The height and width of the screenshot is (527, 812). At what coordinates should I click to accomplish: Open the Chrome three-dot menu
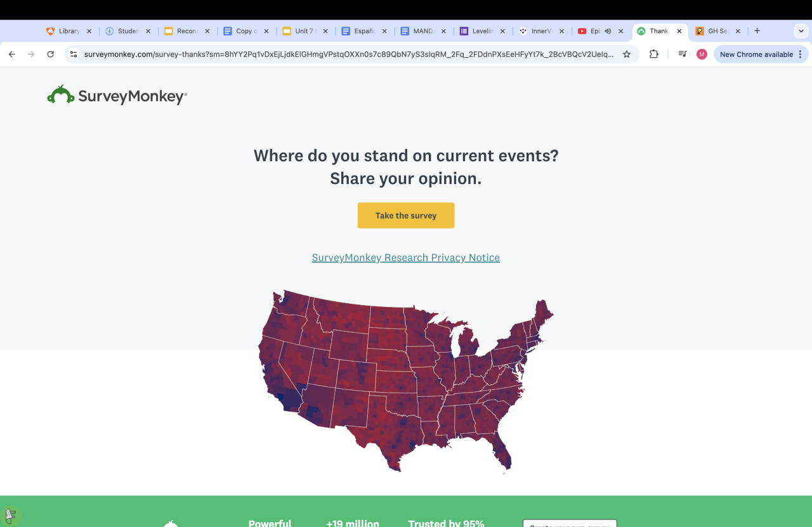801,55
